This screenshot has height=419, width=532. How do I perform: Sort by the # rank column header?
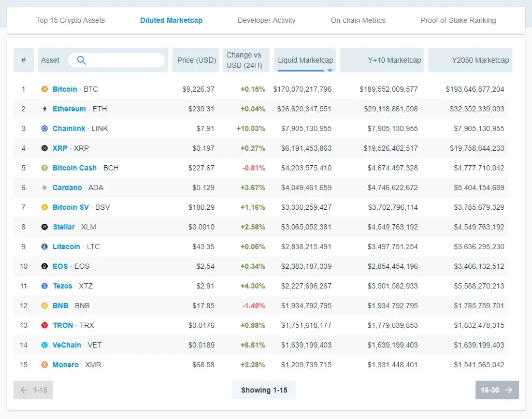24,60
